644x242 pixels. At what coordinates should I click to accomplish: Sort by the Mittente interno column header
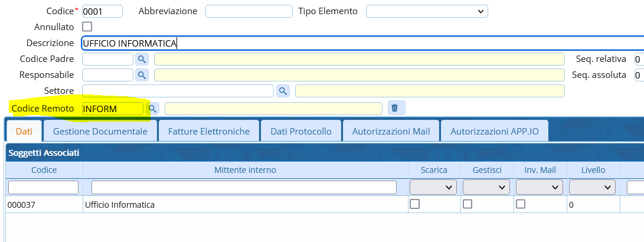point(245,170)
